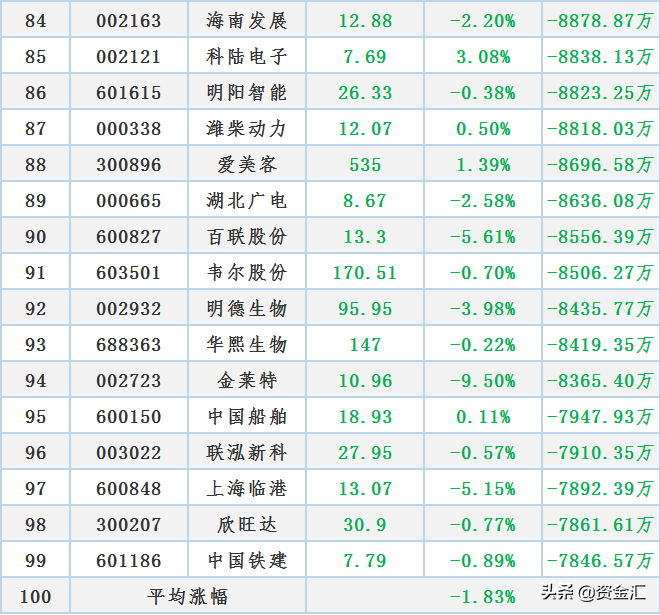Select stock code 002121
Image resolution: width=660 pixels, height=615 pixels.
[x=129, y=57]
